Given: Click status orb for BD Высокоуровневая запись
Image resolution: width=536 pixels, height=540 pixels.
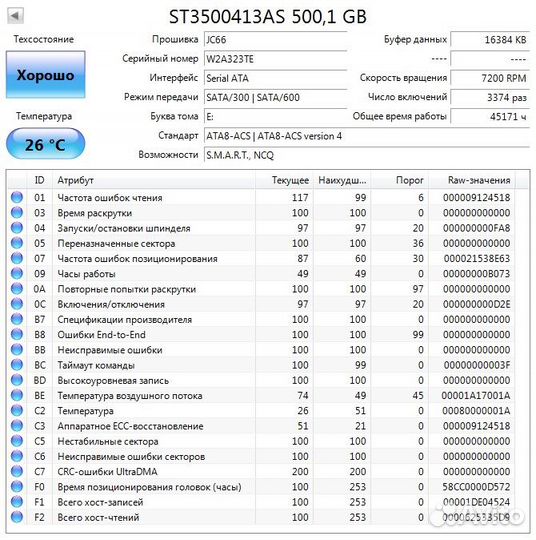Looking at the screenshot, I should point(17,380).
